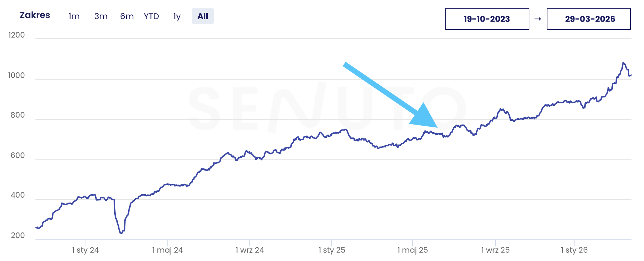The image size is (644, 261).
Task: Select the 1y range
Action: tap(177, 16)
